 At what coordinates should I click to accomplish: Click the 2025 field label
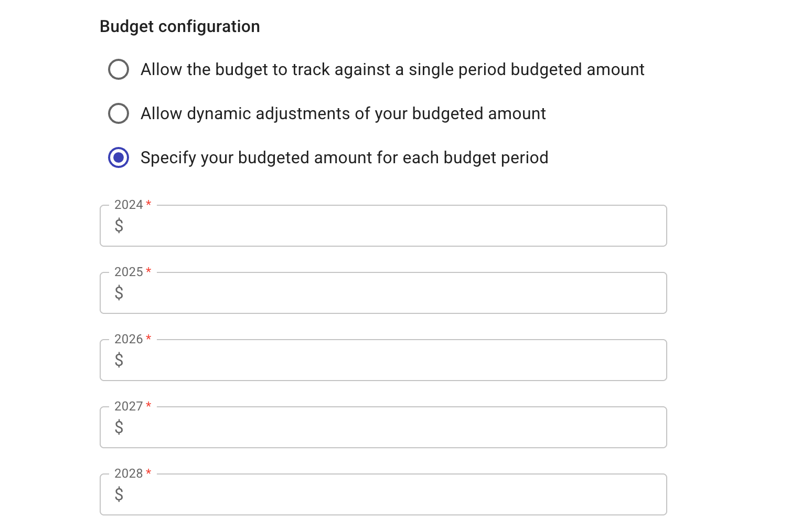point(128,271)
